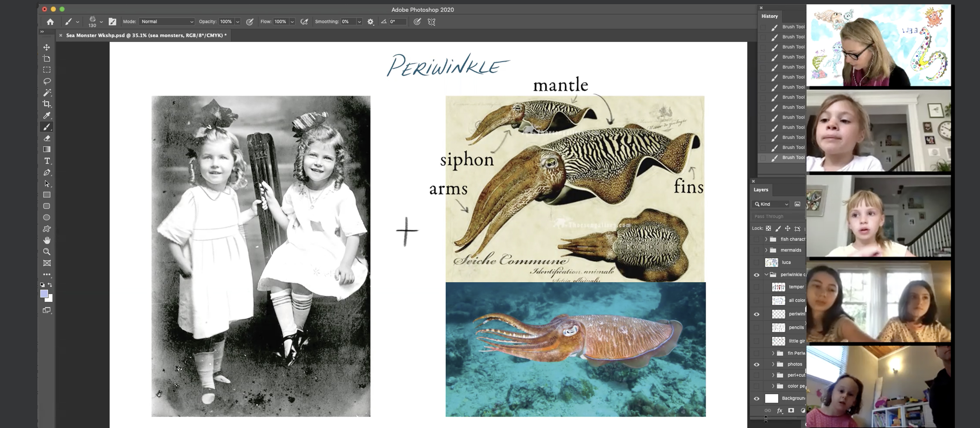The width and height of the screenshot is (980, 428).
Task: Select the Horizontal Type tool
Action: (x=47, y=161)
